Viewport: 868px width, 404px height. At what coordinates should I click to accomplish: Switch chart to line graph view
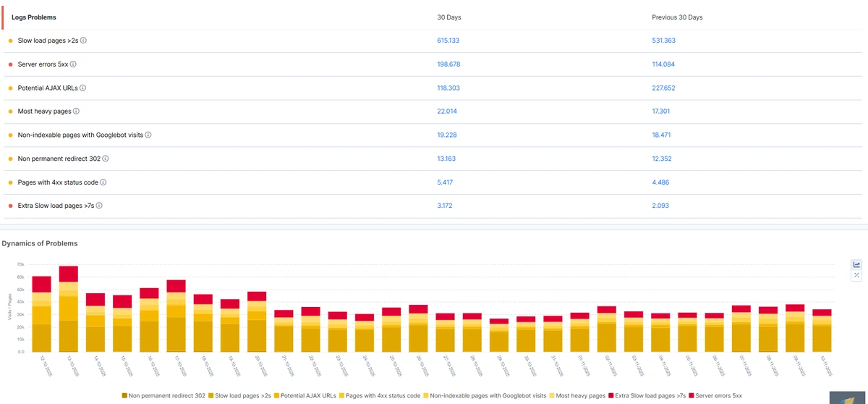pyautogui.click(x=856, y=264)
